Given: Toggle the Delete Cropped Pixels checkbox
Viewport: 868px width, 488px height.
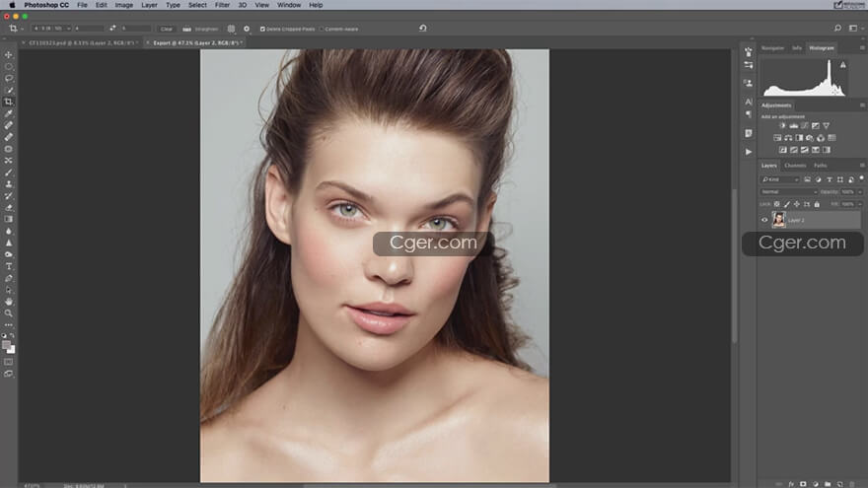Looking at the screenshot, I should click(x=262, y=29).
